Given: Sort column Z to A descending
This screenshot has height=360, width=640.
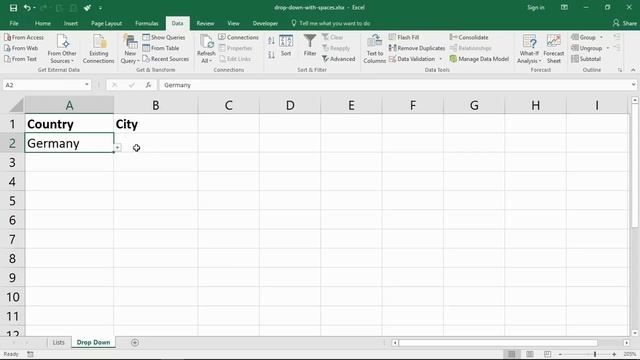Looking at the screenshot, I should tap(271, 55).
